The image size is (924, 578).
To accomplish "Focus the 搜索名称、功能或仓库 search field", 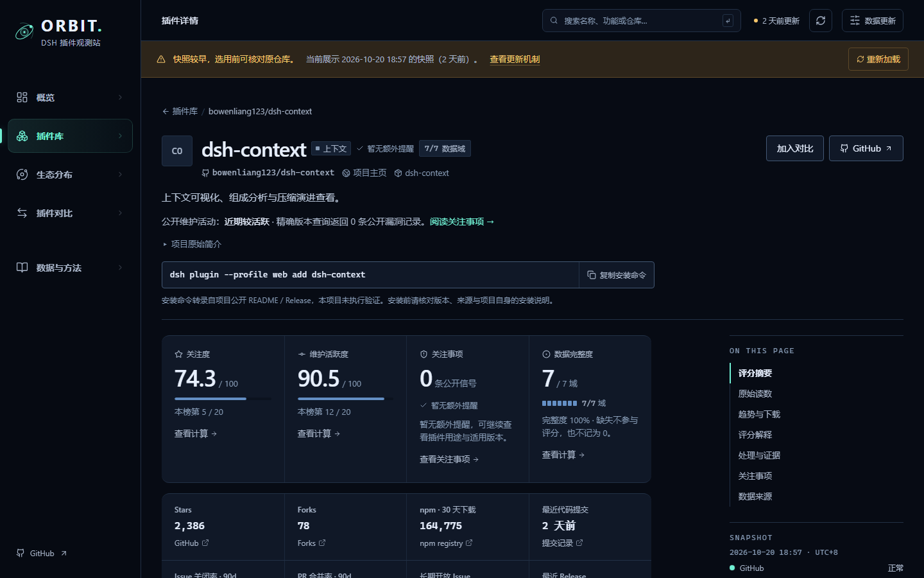I will 642,21.
